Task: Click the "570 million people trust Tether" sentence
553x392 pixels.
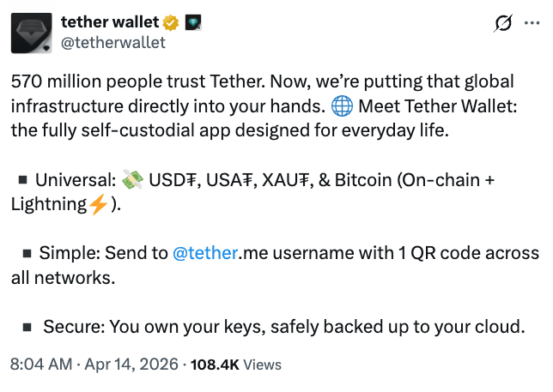Action: [137, 82]
